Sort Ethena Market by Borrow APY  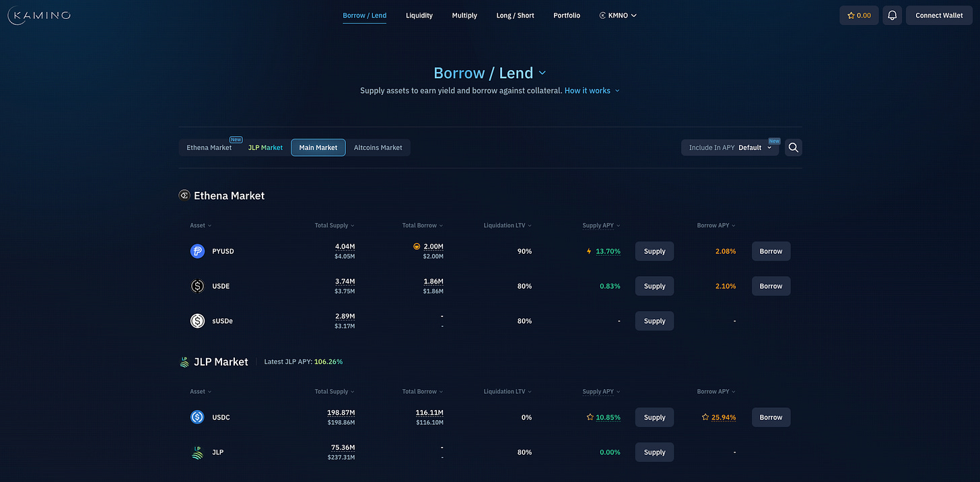pos(717,226)
